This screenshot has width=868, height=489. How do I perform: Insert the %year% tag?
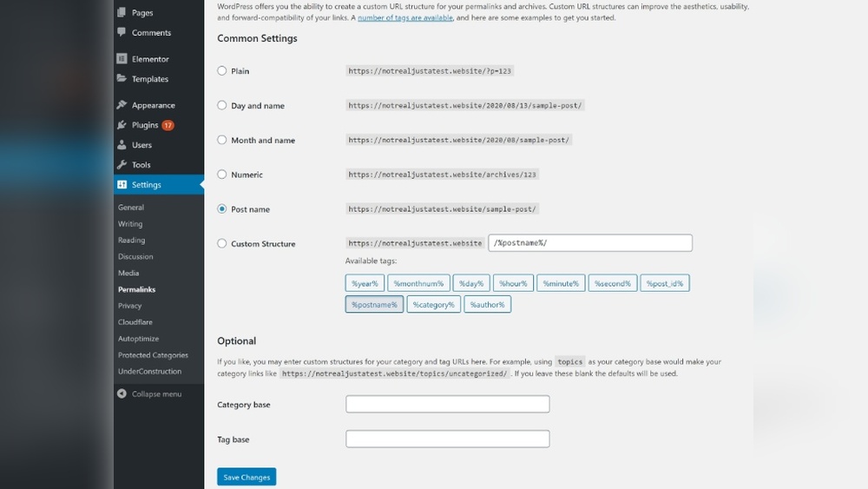click(365, 283)
